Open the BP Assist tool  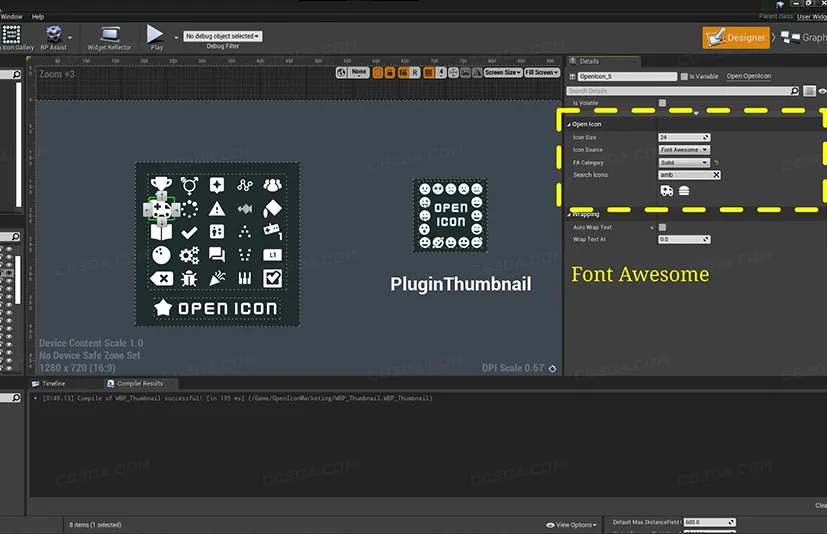(54, 38)
